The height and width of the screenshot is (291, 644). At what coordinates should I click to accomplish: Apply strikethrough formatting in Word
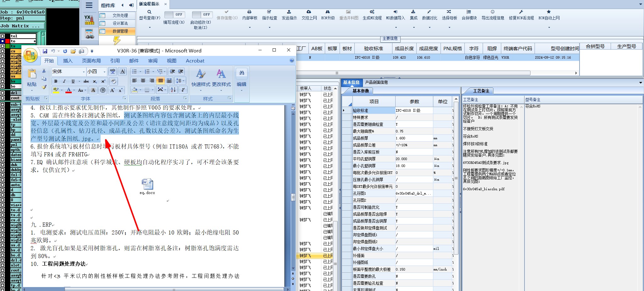click(86, 81)
